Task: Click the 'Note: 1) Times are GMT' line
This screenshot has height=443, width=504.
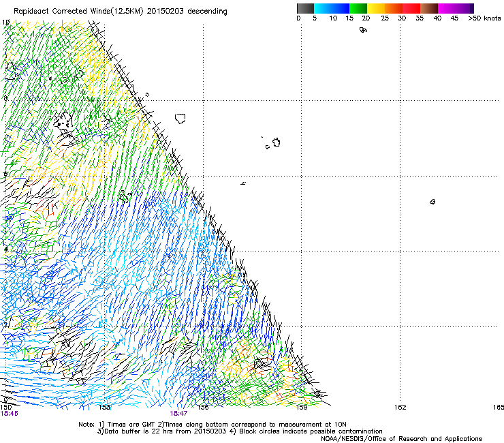Action: 212,425
